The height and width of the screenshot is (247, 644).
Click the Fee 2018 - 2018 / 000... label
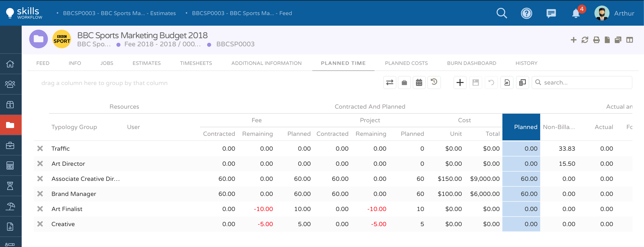tap(163, 44)
